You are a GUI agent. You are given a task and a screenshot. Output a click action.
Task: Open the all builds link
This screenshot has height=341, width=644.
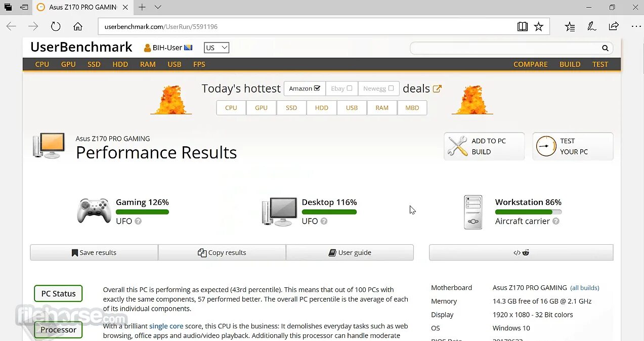point(585,288)
